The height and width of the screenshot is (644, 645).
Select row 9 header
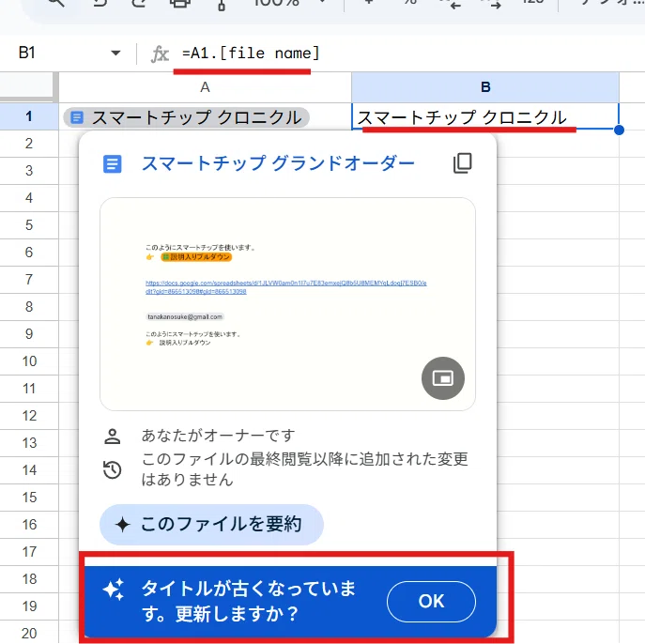(x=29, y=334)
